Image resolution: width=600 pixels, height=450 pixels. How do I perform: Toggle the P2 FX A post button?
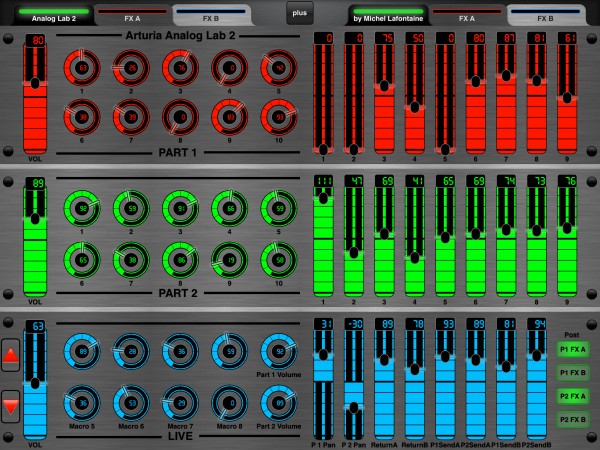[572, 396]
